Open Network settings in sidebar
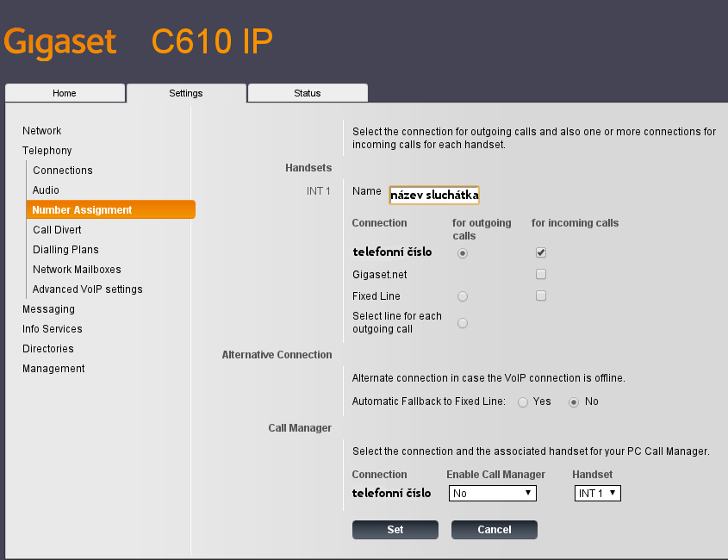 pos(42,131)
